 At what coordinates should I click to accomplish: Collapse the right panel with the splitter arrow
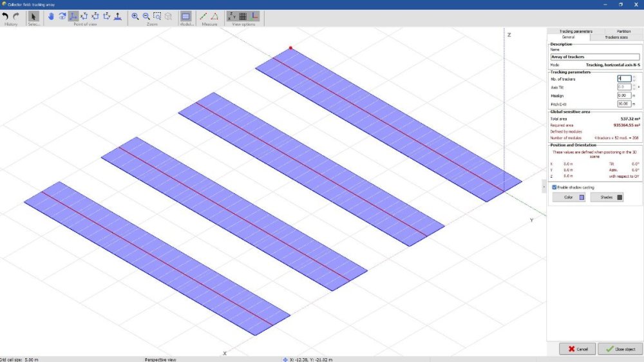tap(544, 187)
